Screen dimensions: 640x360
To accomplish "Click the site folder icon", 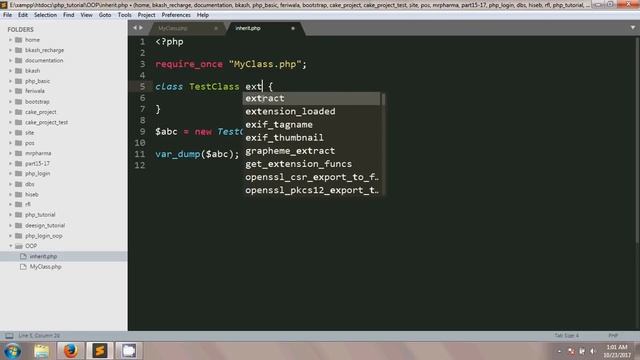I will 18,133.
